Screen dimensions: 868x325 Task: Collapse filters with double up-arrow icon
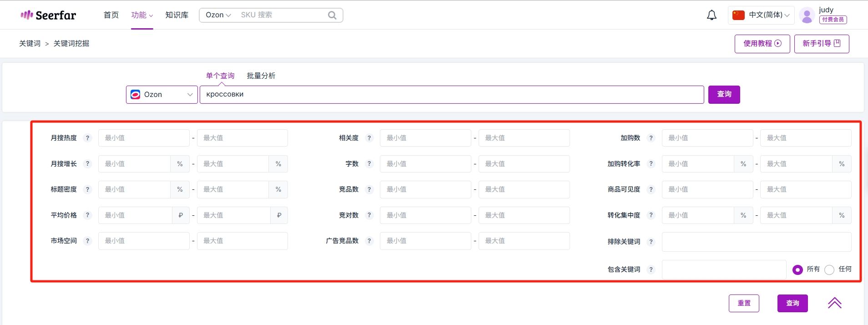click(x=834, y=303)
